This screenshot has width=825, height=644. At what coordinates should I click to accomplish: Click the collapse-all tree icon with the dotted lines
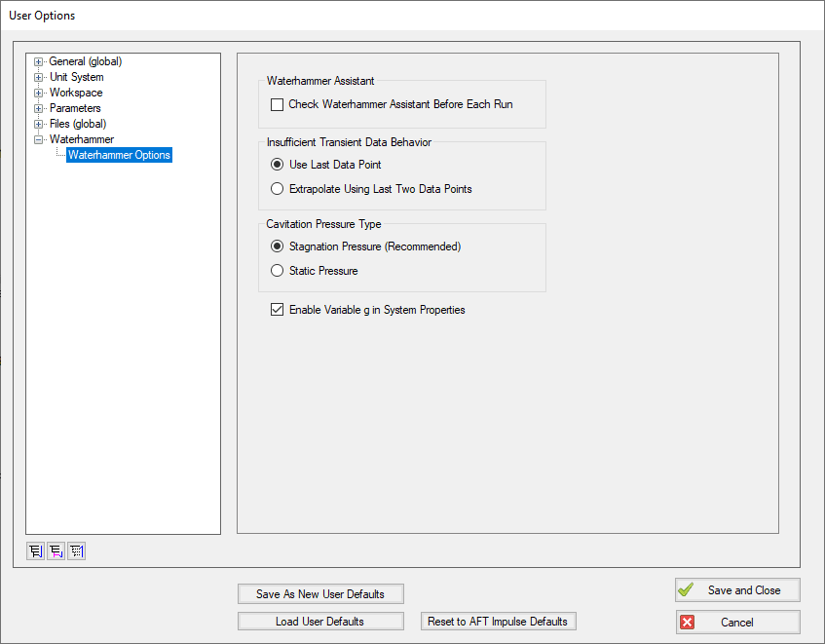pos(77,551)
